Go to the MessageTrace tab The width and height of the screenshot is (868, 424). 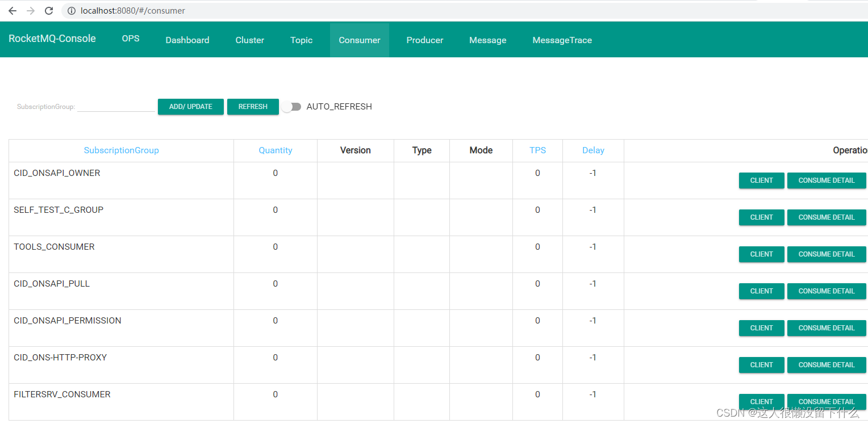pyautogui.click(x=562, y=40)
